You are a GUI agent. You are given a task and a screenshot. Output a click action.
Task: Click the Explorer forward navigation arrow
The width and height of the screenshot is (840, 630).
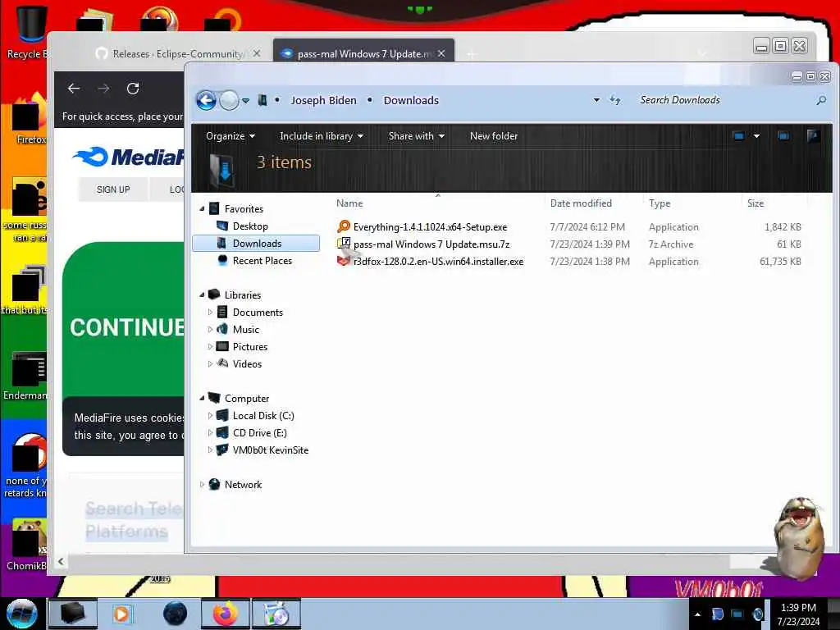230,100
